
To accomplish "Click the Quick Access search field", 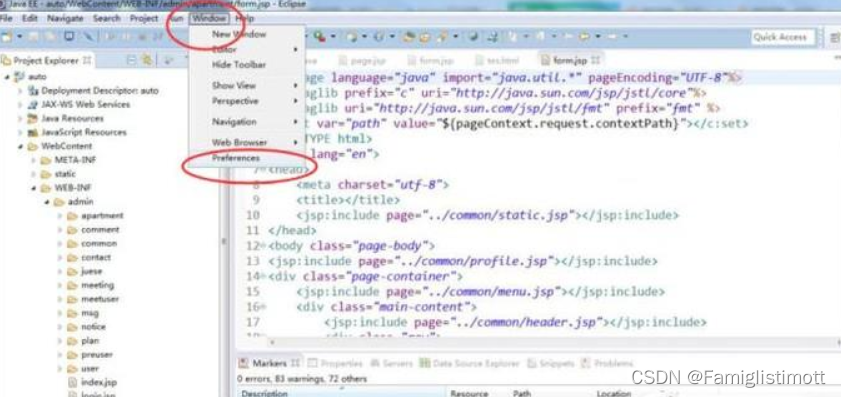I will [x=783, y=37].
